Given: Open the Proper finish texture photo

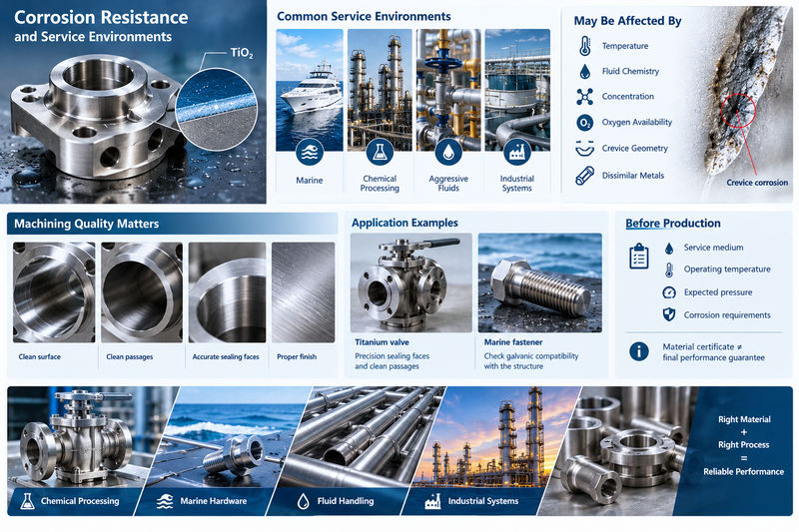Looking at the screenshot, I should point(304,292).
